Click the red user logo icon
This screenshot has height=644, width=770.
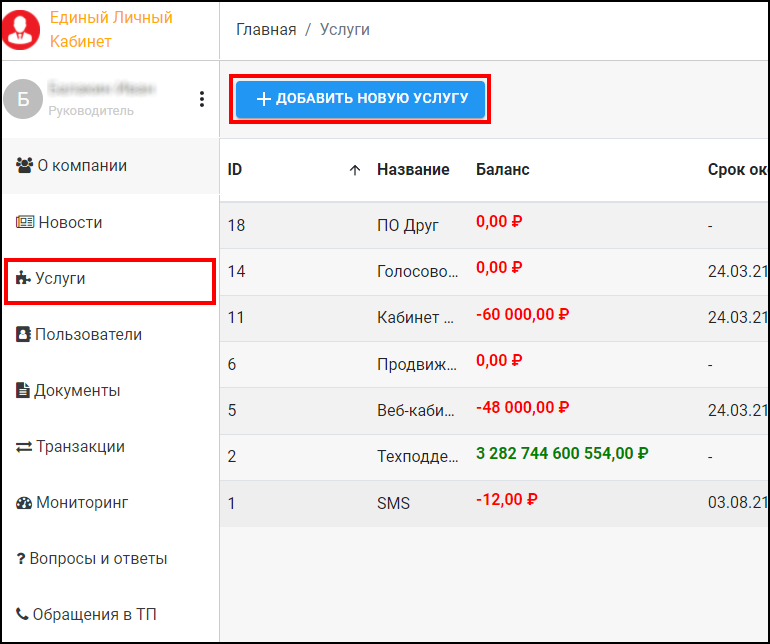point(23,29)
